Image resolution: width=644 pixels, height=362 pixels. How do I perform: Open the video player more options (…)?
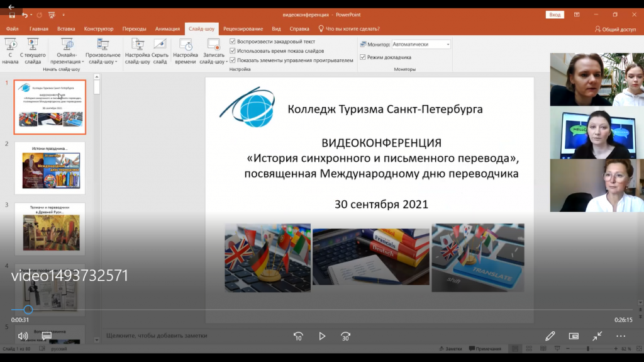[621, 336]
